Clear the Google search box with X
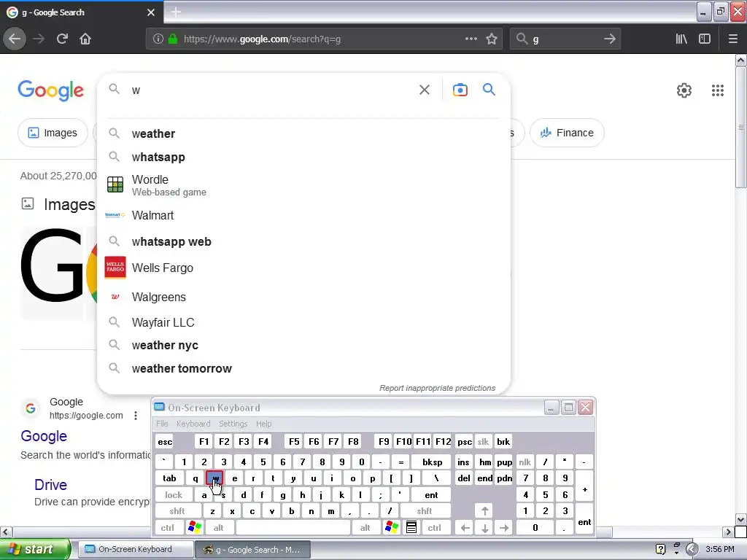Image resolution: width=747 pixels, height=560 pixels. tap(424, 90)
